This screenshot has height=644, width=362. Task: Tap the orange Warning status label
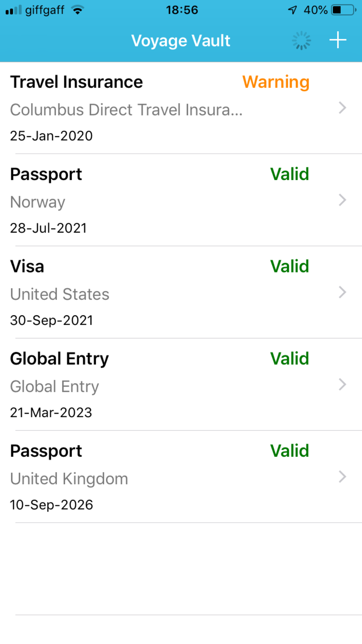click(x=276, y=83)
